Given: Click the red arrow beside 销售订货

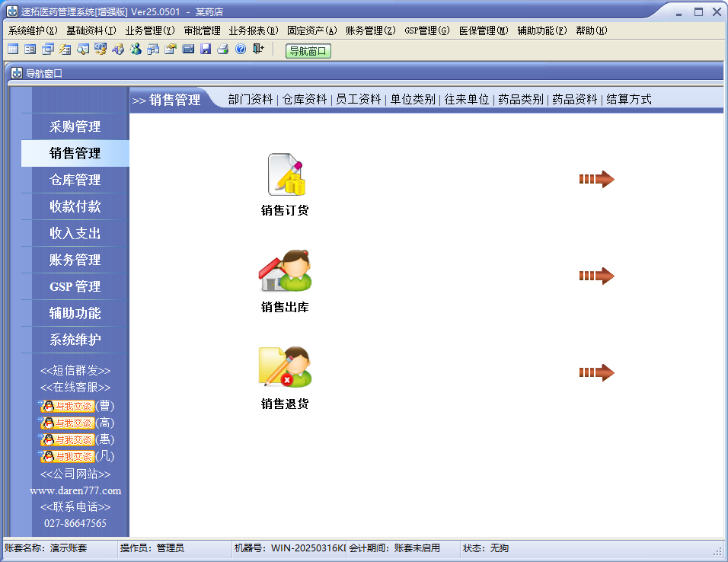Looking at the screenshot, I should click(x=597, y=179).
